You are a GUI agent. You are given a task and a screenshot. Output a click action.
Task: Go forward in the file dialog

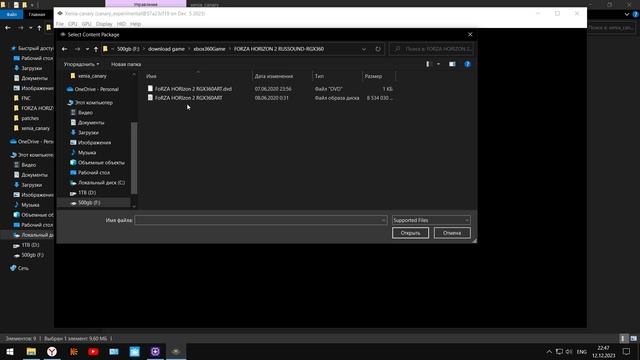[77, 49]
